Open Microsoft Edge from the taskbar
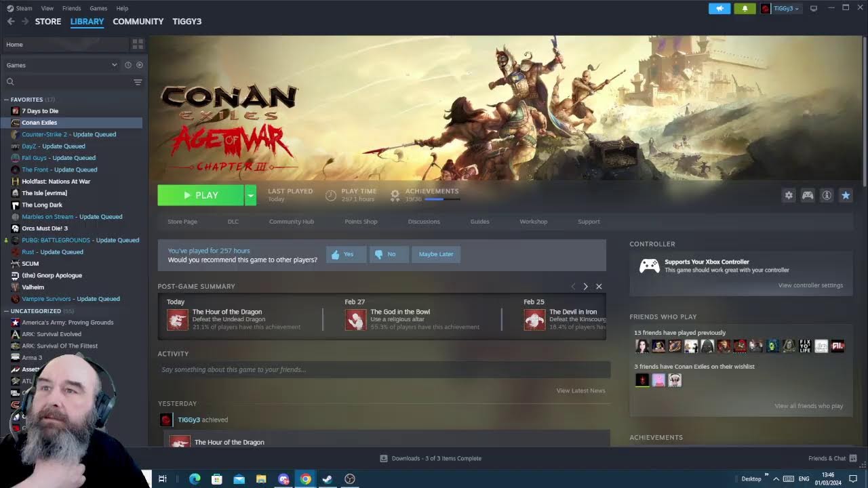The width and height of the screenshot is (868, 488). coord(195,479)
